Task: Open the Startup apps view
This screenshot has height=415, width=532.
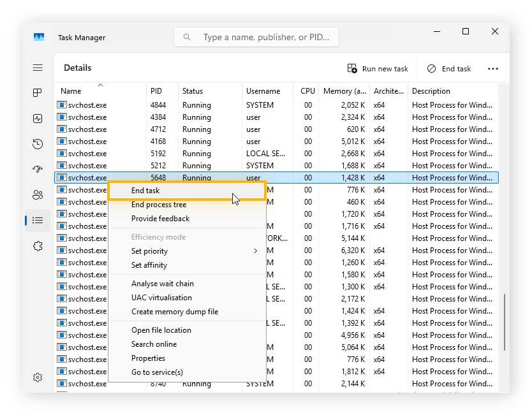Action: point(38,169)
